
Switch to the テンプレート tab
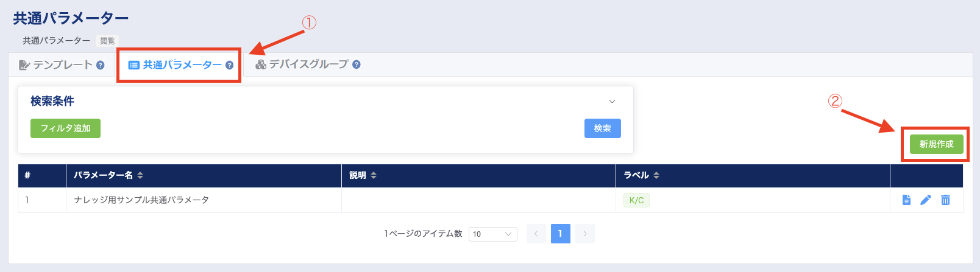pos(62,65)
